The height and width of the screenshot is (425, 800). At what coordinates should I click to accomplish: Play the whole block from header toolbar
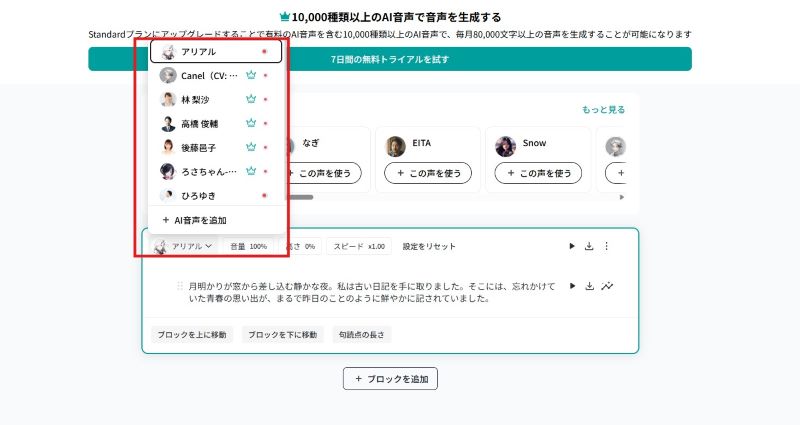[x=572, y=246]
